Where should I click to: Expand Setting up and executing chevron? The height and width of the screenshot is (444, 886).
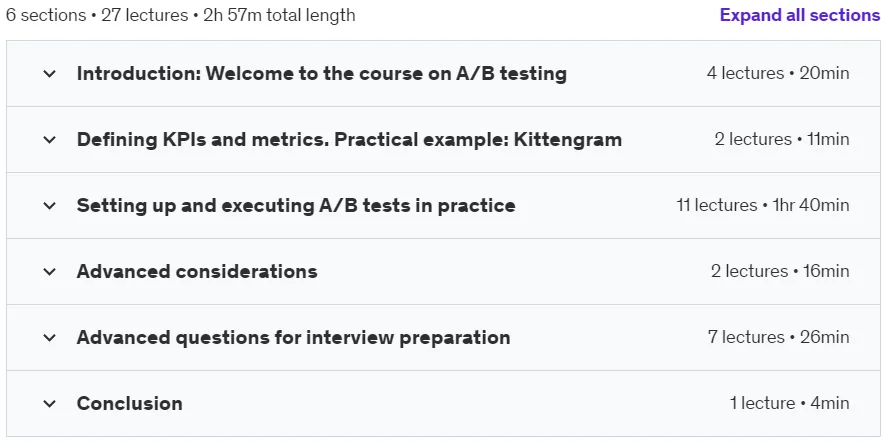50,206
